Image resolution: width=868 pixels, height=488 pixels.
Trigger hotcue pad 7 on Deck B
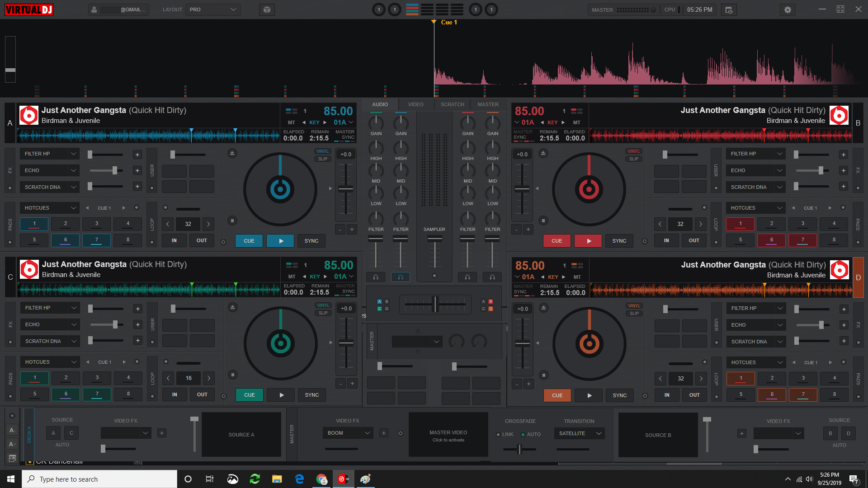[x=803, y=240]
